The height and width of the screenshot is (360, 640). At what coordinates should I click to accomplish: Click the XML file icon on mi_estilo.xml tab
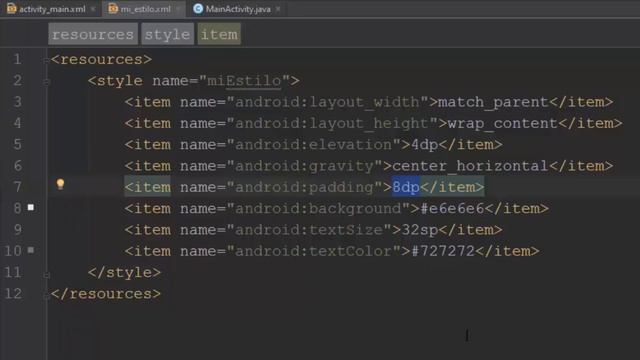click(x=113, y=8)
